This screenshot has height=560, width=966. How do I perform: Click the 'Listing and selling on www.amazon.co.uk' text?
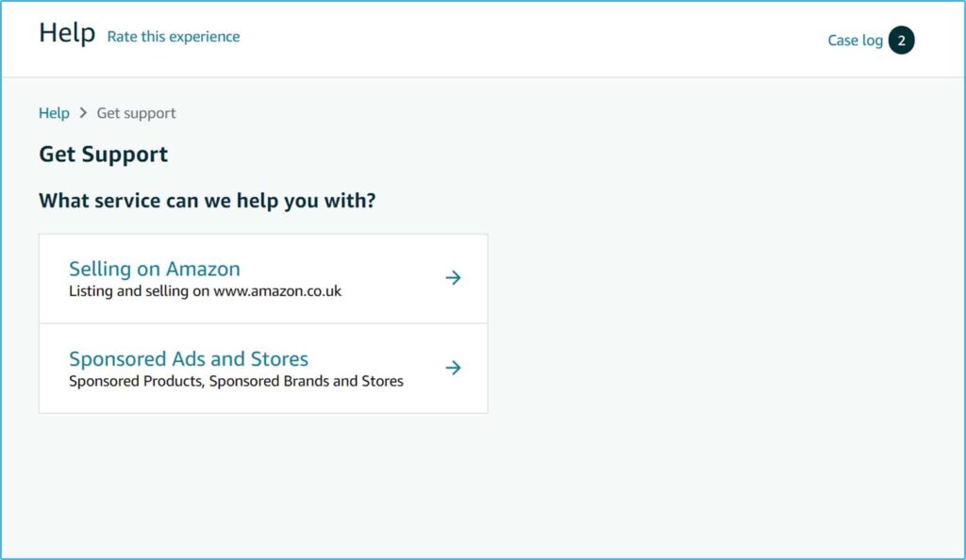point(205,291)
